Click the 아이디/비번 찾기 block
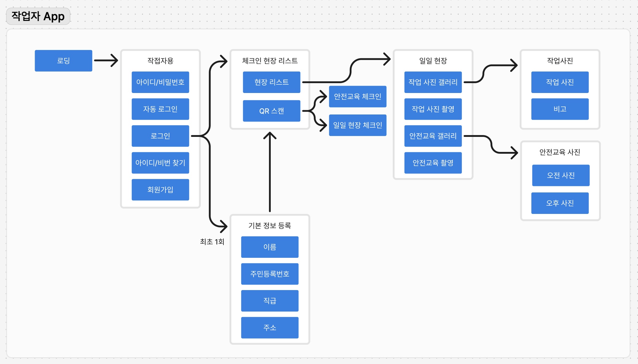Screen dimensions: 638x364 coord(160,163)
